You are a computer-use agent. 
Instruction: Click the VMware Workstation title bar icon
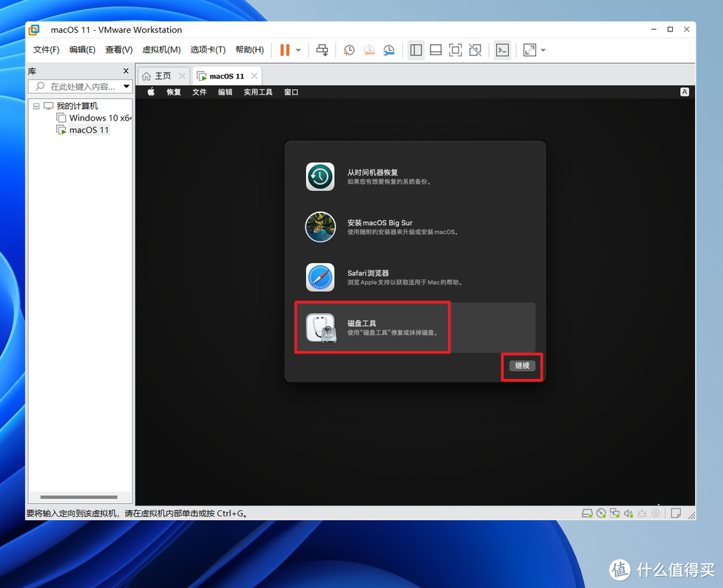click(x=34, y=30)
